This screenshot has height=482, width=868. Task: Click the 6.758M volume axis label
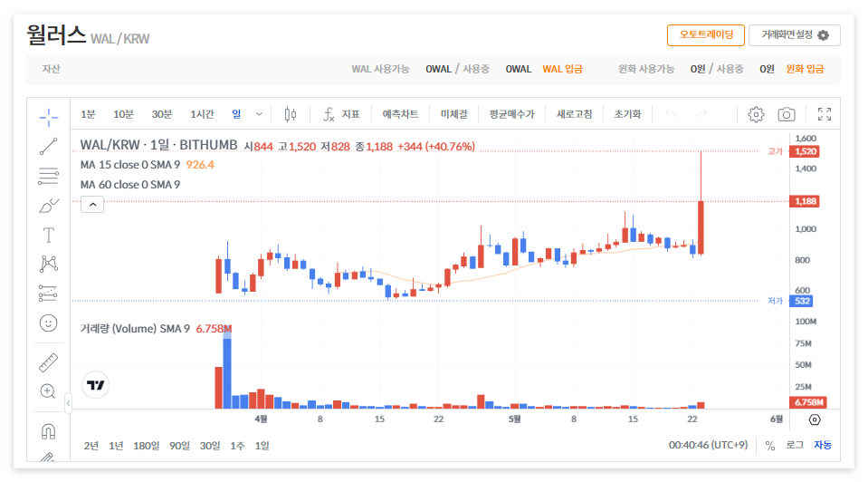point(807,402)
